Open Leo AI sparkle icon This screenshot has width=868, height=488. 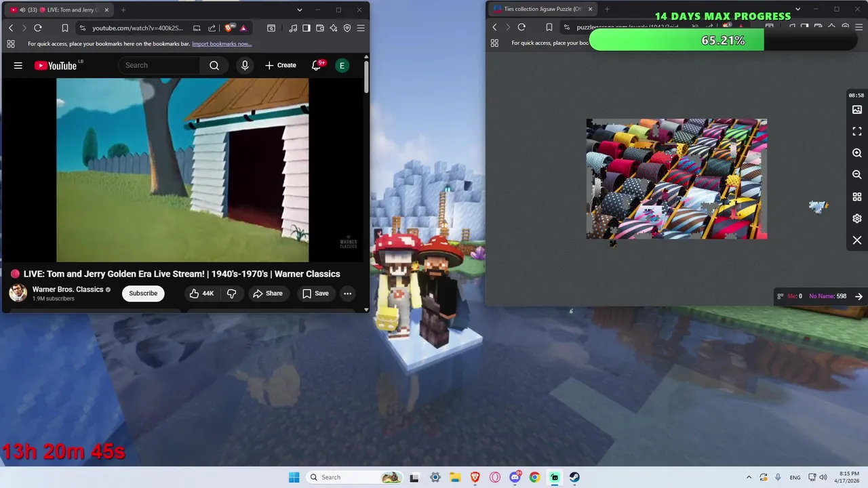[x=334, y=28]
